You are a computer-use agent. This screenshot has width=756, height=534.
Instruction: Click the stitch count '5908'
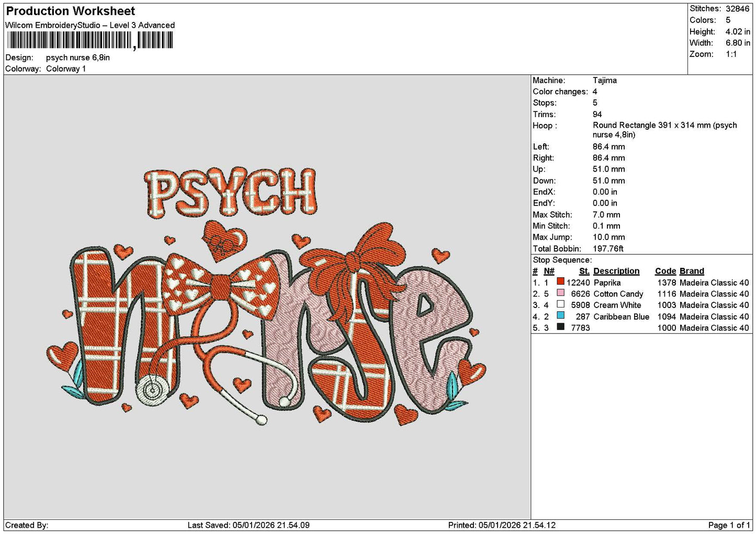tap(581, 305)
